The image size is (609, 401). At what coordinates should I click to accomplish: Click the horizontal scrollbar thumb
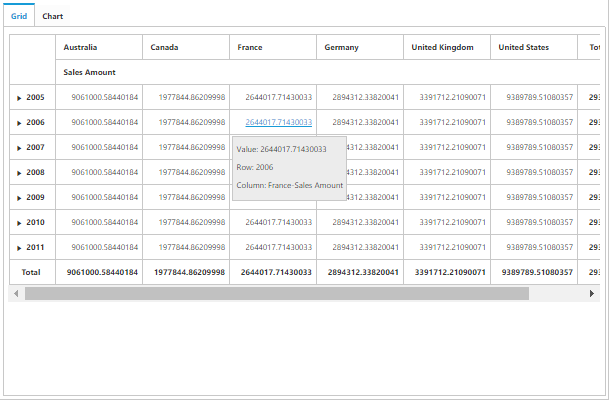coord(275,294)
